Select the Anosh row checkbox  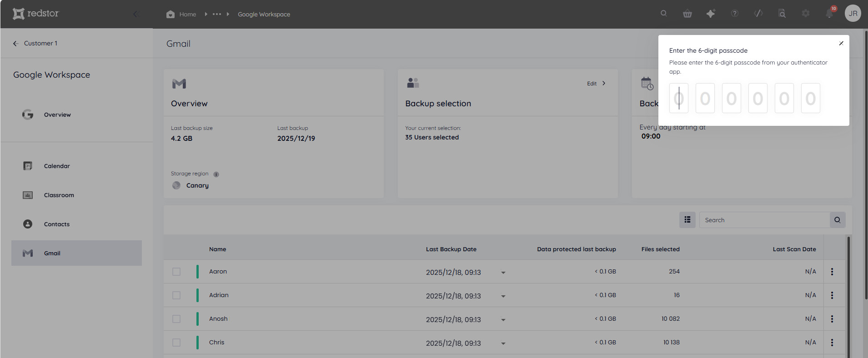(176, 319)
